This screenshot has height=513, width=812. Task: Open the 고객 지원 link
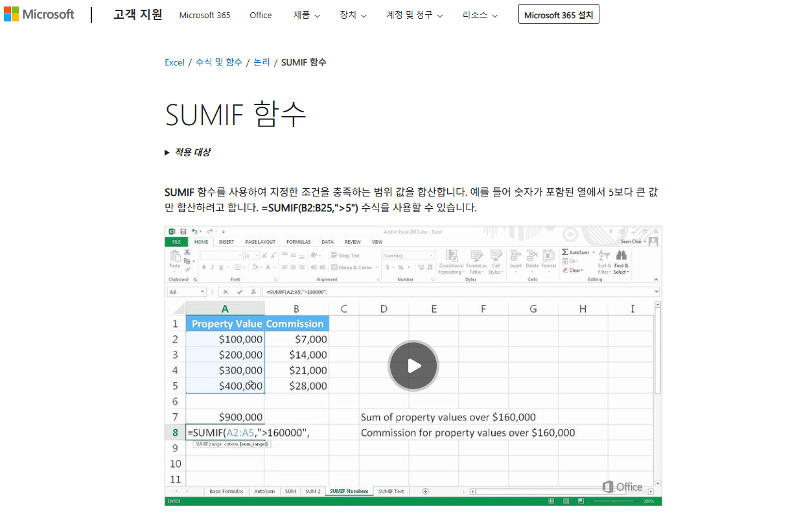point(138,14)
